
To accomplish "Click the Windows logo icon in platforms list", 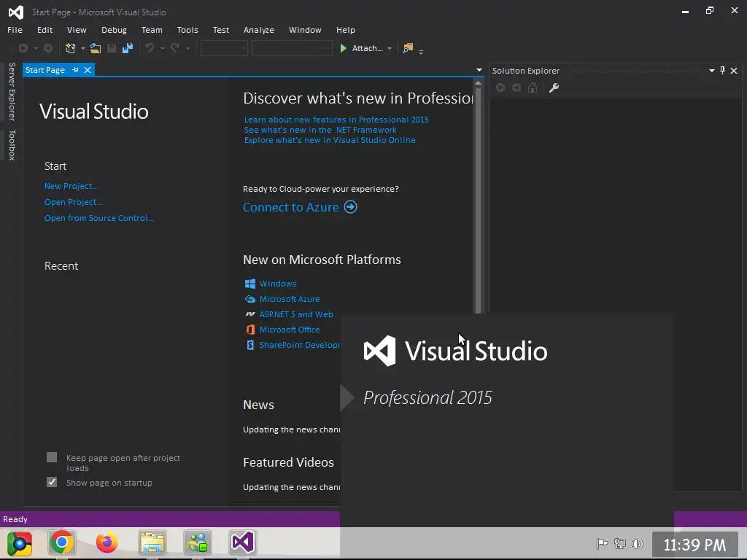I will [x=250, y=284].
